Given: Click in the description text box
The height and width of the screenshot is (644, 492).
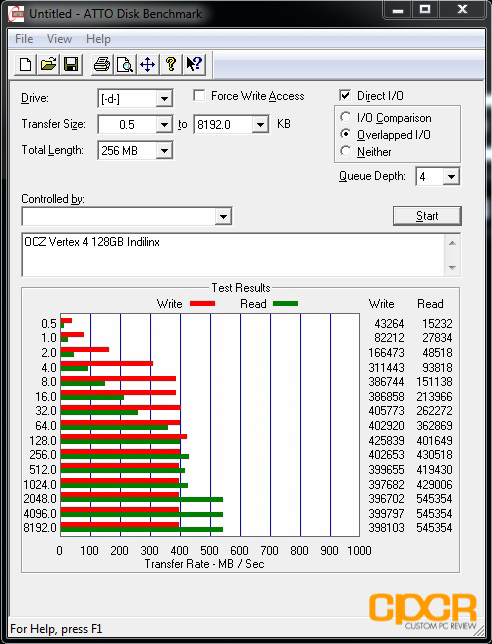Looking at the screenshot, I should pos(233,255).
